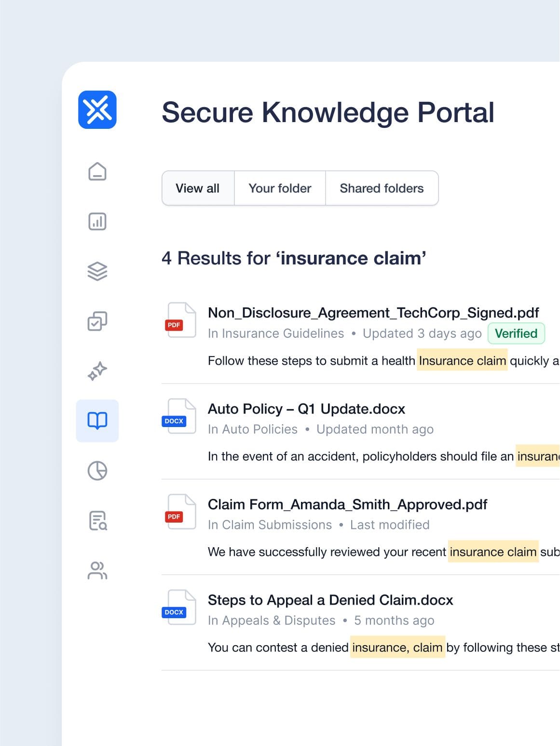Select the Shared folders tab

[x=382, y=188]
